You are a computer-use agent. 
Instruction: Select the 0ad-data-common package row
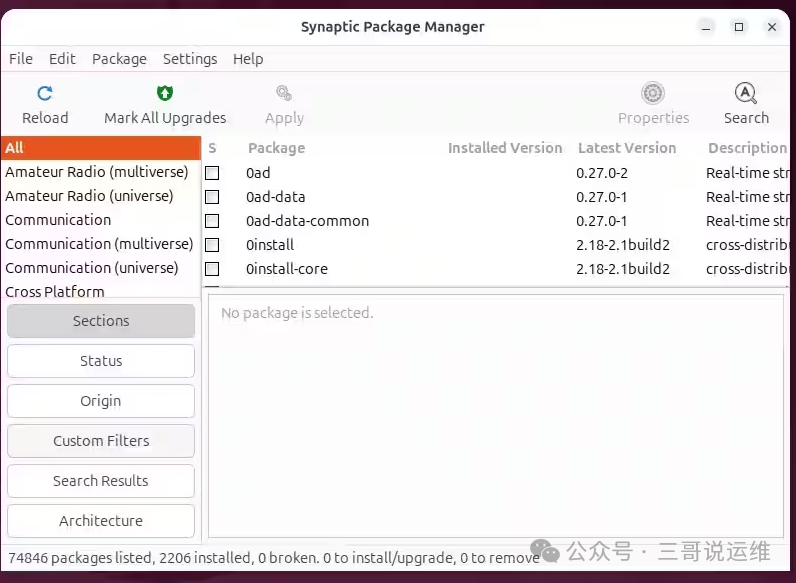(308, 221)
